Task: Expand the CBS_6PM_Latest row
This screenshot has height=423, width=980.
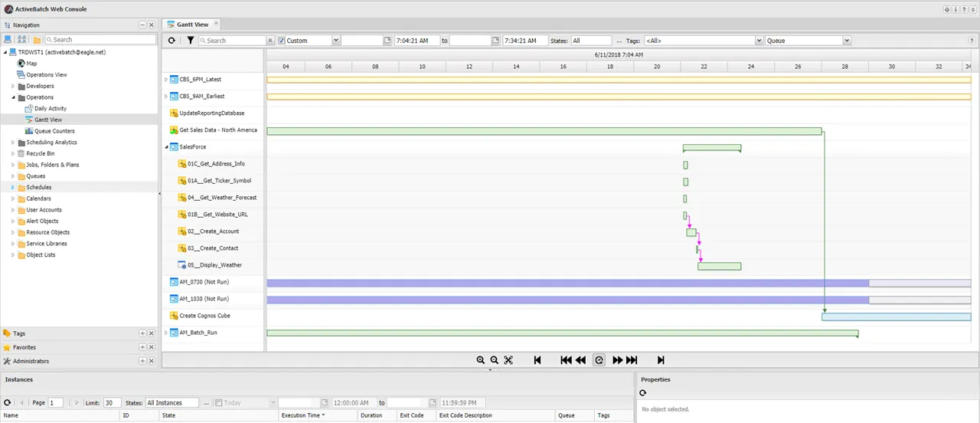Action: (x=166, y=80)
